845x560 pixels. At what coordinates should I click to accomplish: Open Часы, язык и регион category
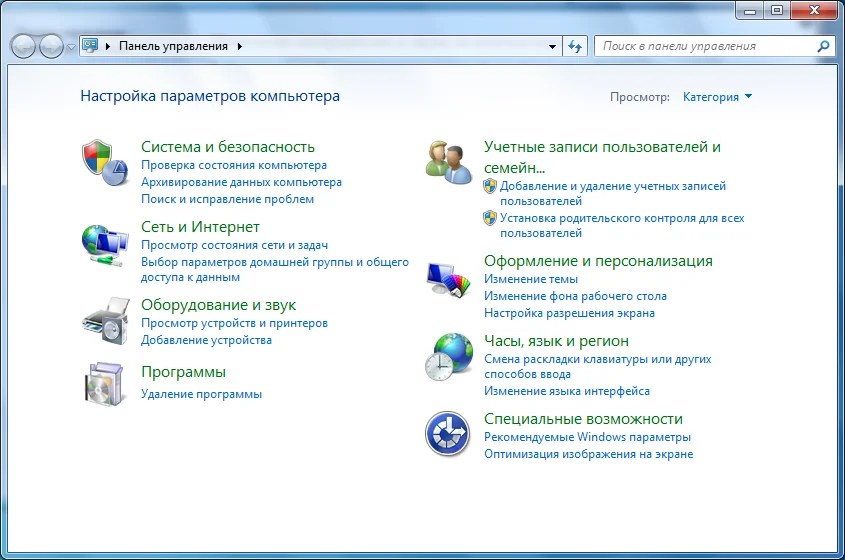click(556, 341)
